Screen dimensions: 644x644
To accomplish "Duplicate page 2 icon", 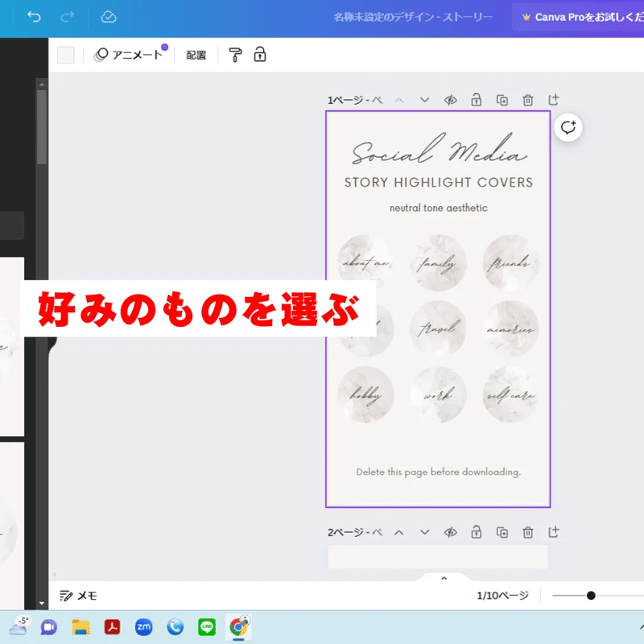I will click(502, 532).
